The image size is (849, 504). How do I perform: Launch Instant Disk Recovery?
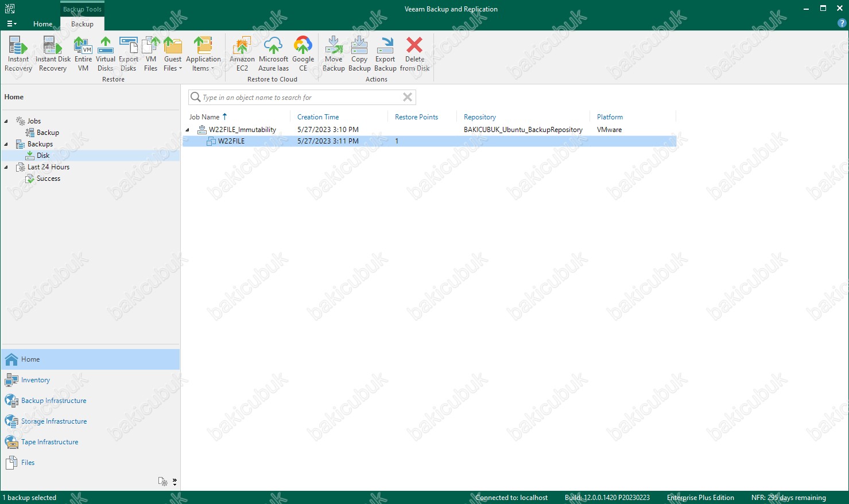click(x=53, y=54)
